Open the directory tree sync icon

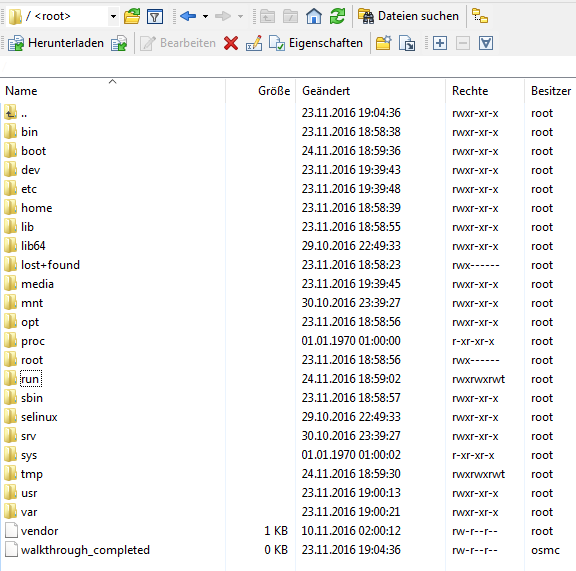(x=480, y=16)
